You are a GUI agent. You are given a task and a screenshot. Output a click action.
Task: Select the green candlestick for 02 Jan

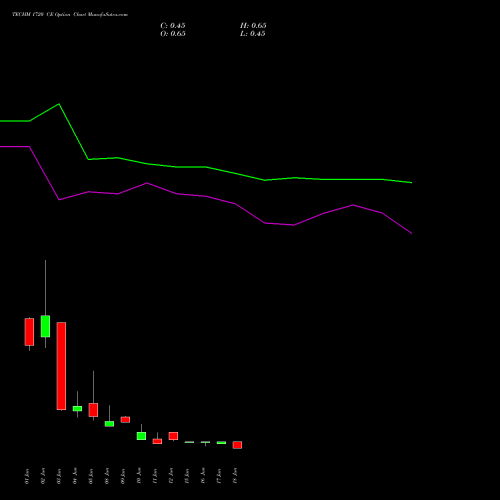[x=45, y=326]
